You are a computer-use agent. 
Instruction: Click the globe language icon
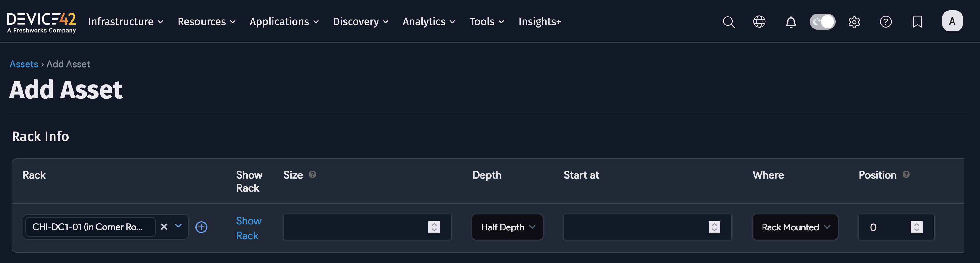point(759,22)
